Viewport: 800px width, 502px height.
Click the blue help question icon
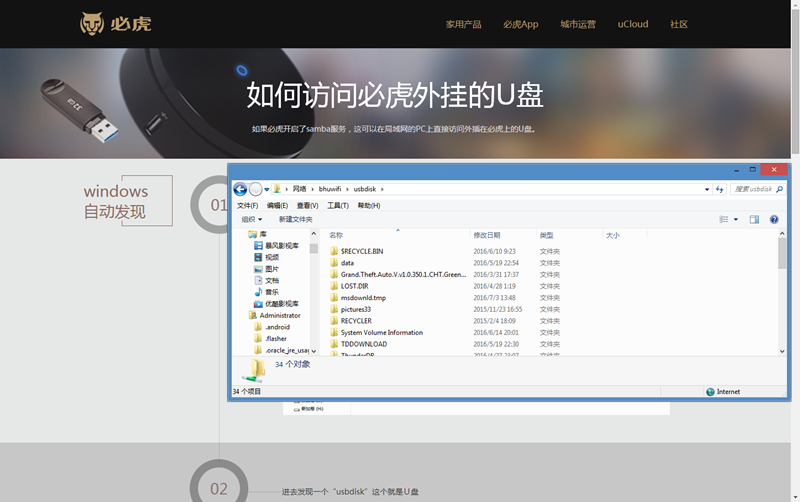774,219
